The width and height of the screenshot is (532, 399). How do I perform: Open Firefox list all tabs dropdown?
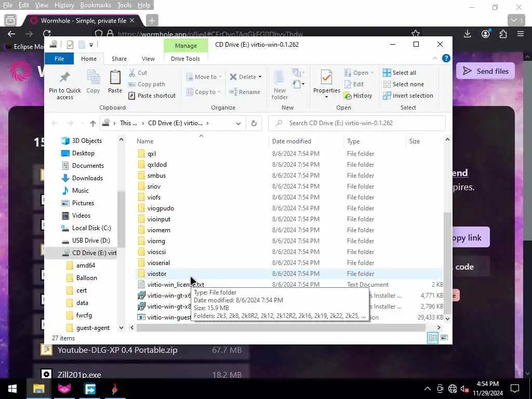pos(516,20)
